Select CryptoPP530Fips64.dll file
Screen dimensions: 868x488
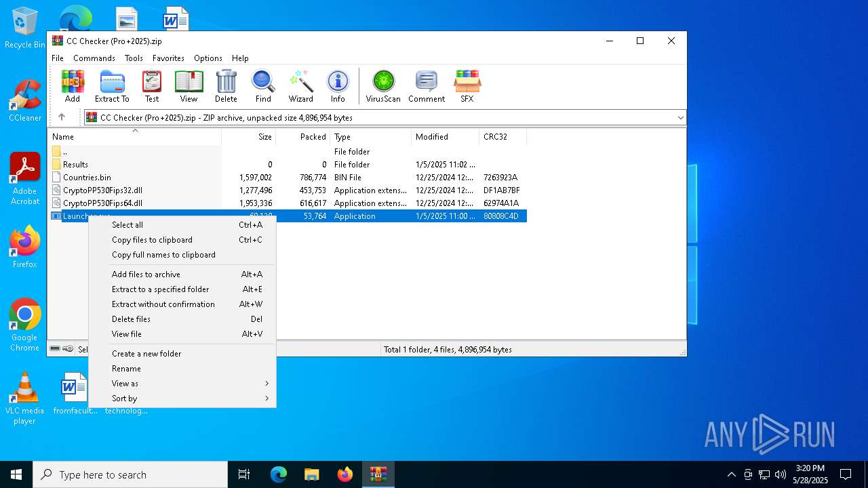[288, 203]
